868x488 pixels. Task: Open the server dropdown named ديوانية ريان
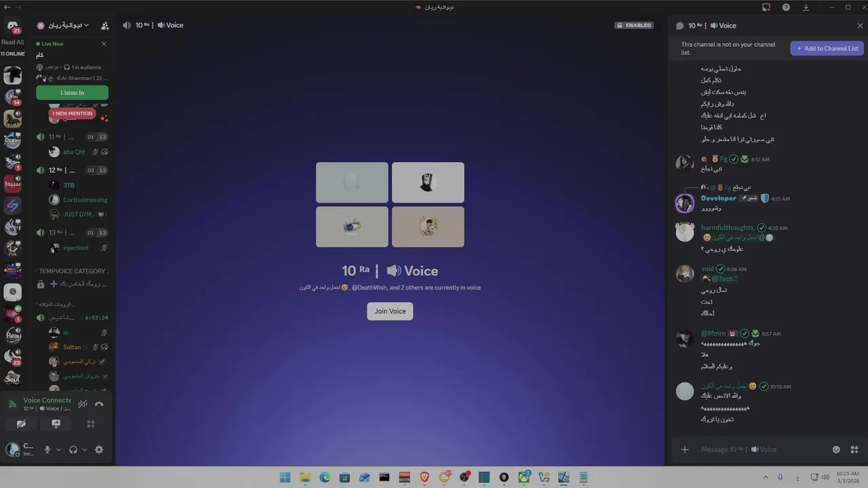pos(63,25)
